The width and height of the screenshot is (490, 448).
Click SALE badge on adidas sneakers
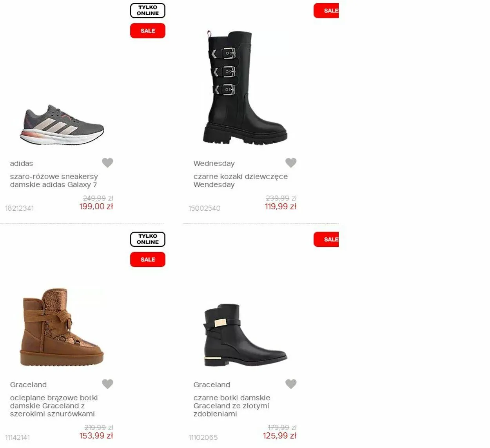[x=148, y=31]
